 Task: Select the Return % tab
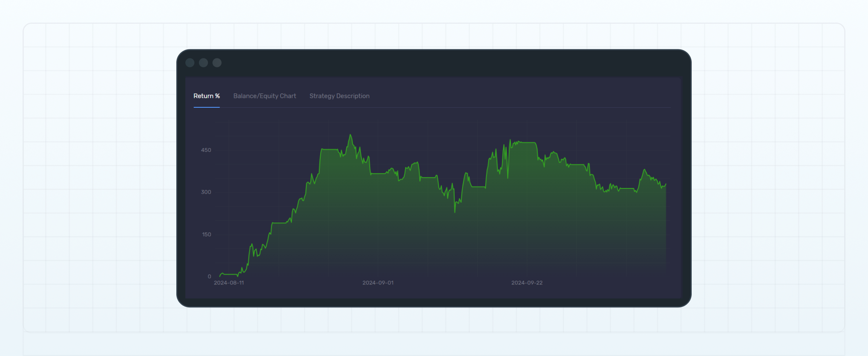click(206, 96)
